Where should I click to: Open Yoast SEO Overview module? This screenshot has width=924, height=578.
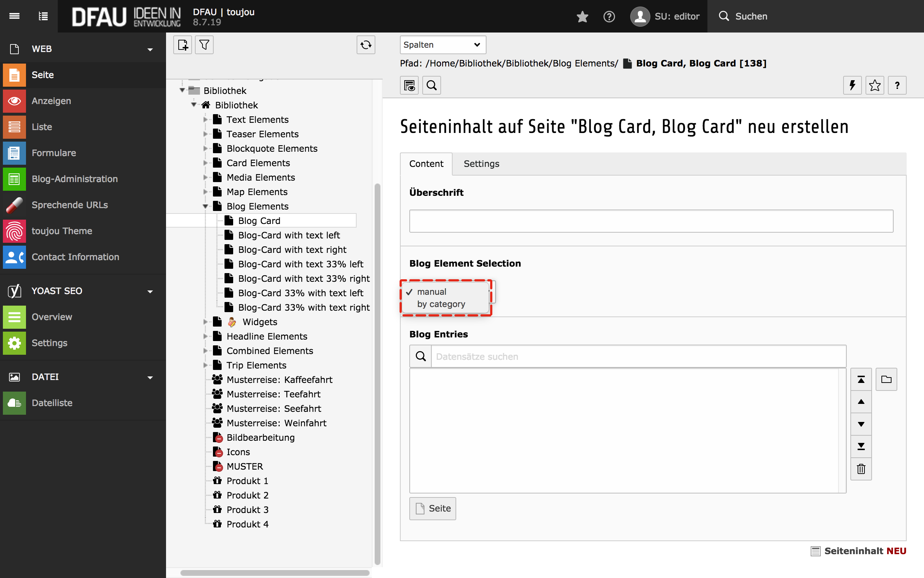point(83,317)
